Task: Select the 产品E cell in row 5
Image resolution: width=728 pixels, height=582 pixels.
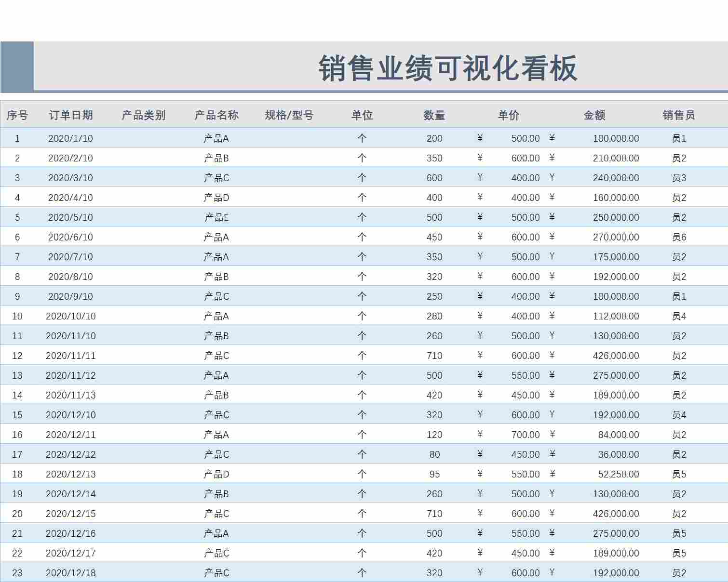Action: pos(216,217)
